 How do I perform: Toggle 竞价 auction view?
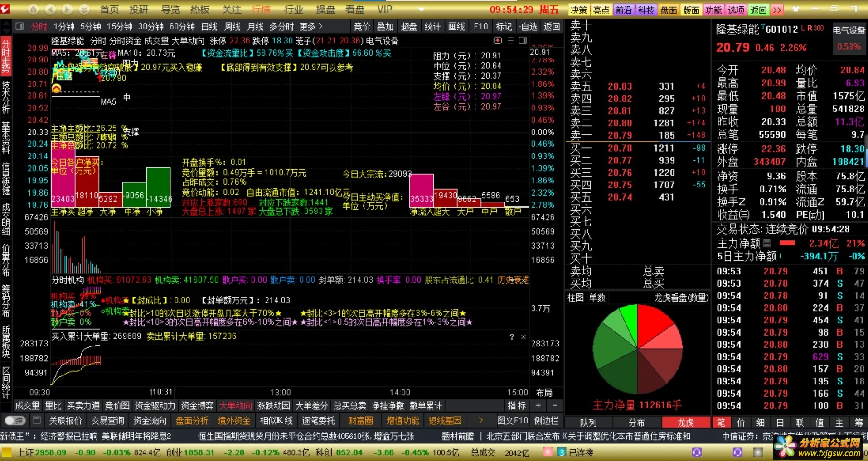pos(362,27)
